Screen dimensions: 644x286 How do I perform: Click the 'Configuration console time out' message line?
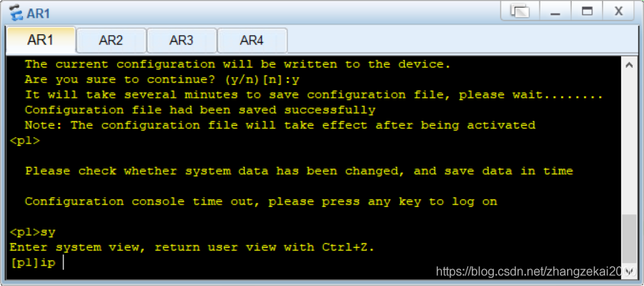261,202
